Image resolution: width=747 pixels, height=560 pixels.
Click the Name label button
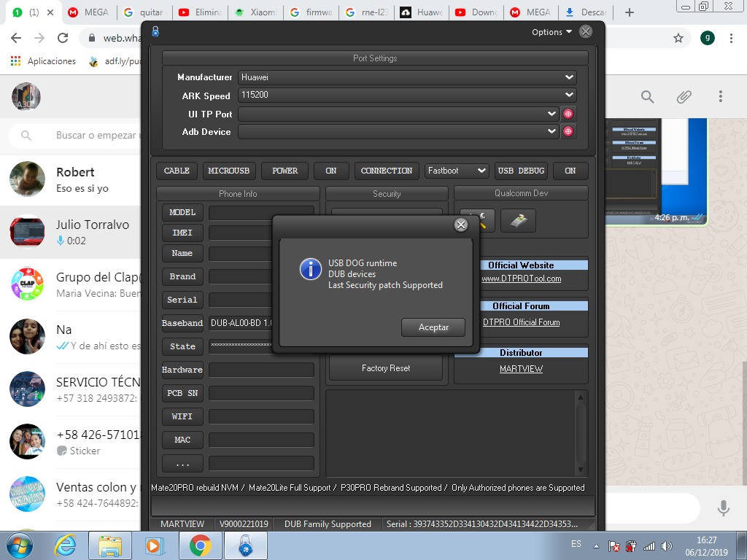pyautogui.click(x=182, y=253)
